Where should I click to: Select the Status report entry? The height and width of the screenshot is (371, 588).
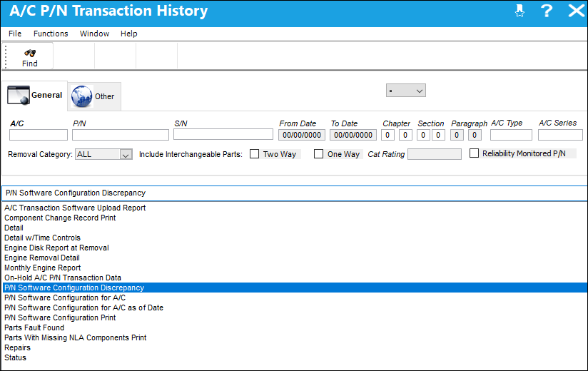[16, 357]
